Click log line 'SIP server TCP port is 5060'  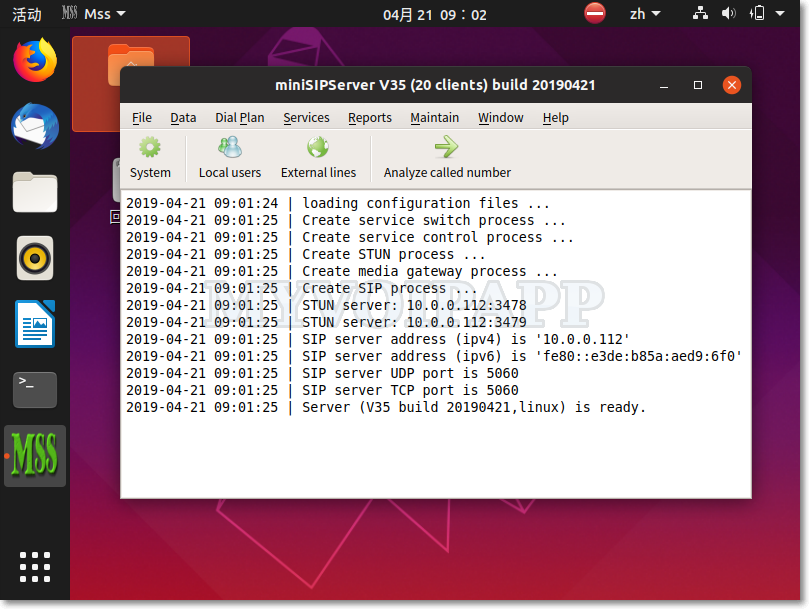click(322, 391)
